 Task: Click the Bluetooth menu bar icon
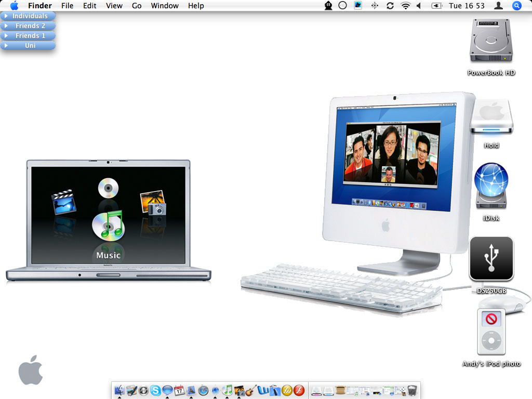(375, 5)
